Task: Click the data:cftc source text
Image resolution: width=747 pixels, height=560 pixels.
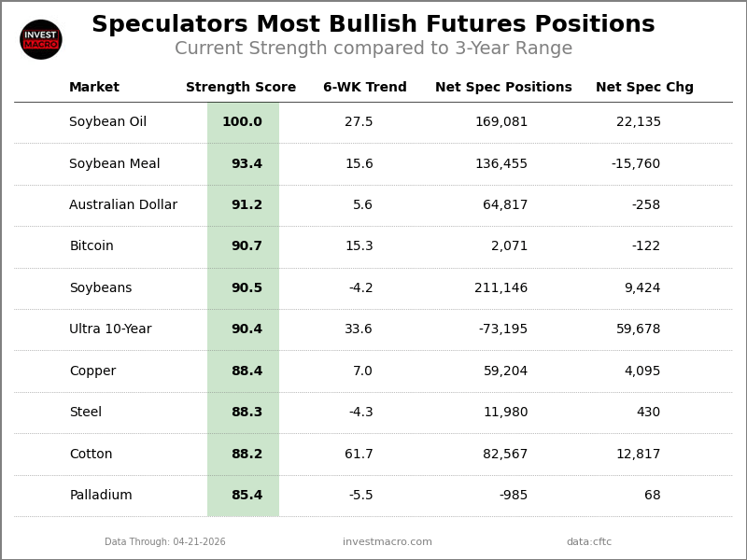Action: [x=589, y=542]
